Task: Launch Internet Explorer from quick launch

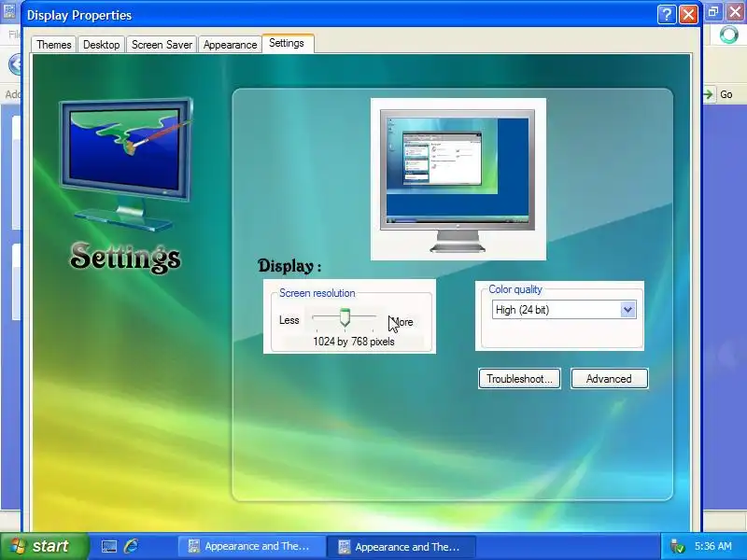Action: pyautogui.click(x=131, y=546)
